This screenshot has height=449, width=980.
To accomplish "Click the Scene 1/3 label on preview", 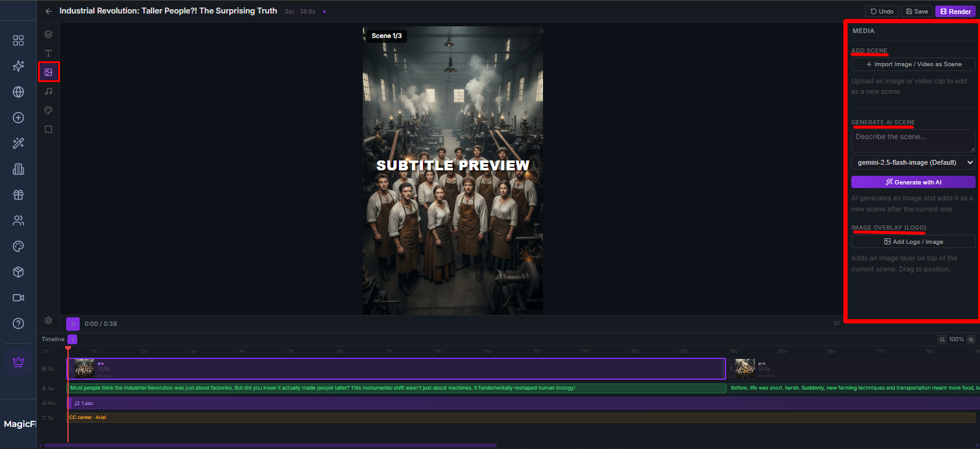I will pyautogui.click(x=387, y=36).
